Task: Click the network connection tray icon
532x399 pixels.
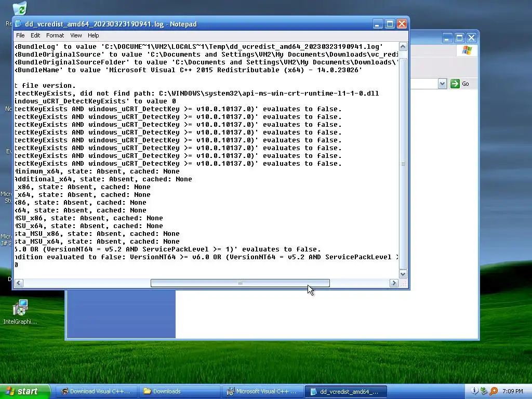Action: pos(484,391)
